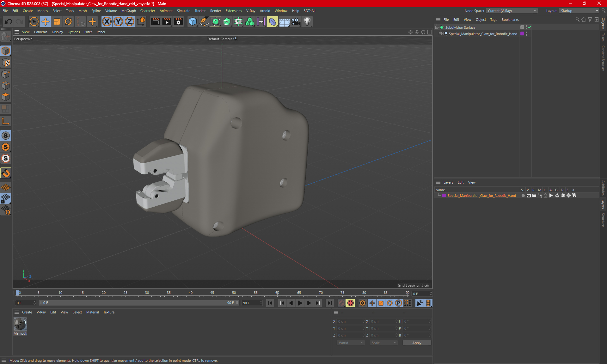Expand the Special_Manipulator_Claw object tree

pyautogui.click(x=440, y=34)
